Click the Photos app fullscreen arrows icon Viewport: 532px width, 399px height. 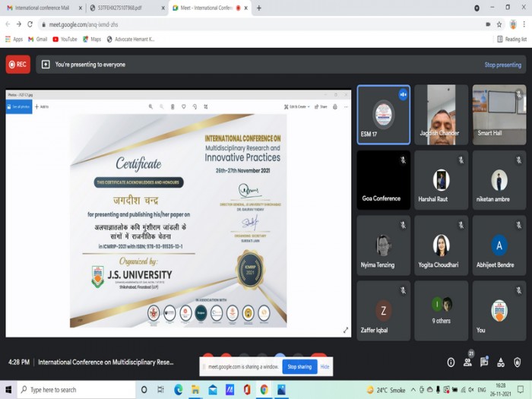click(345, 330)
